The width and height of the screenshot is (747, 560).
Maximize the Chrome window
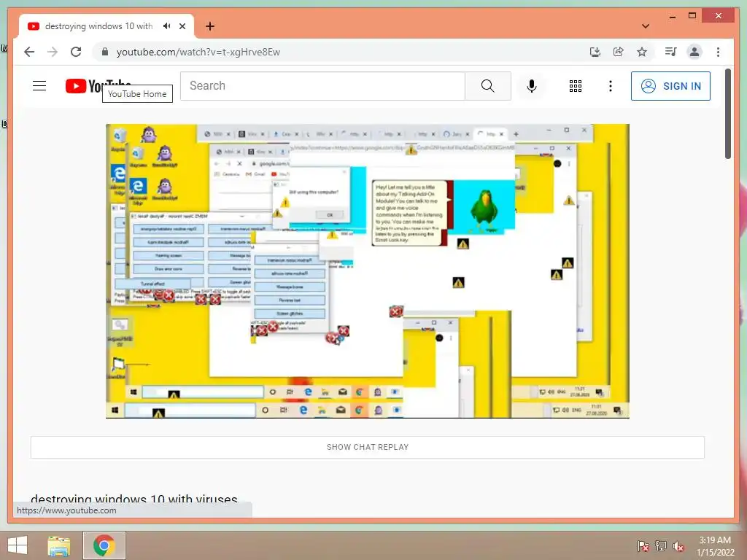point(692,16)
